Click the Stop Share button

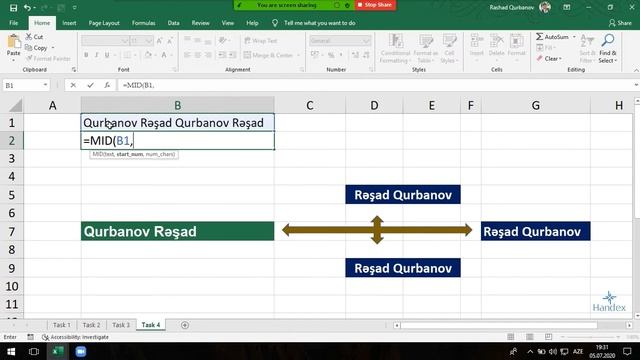coord(375,5)
